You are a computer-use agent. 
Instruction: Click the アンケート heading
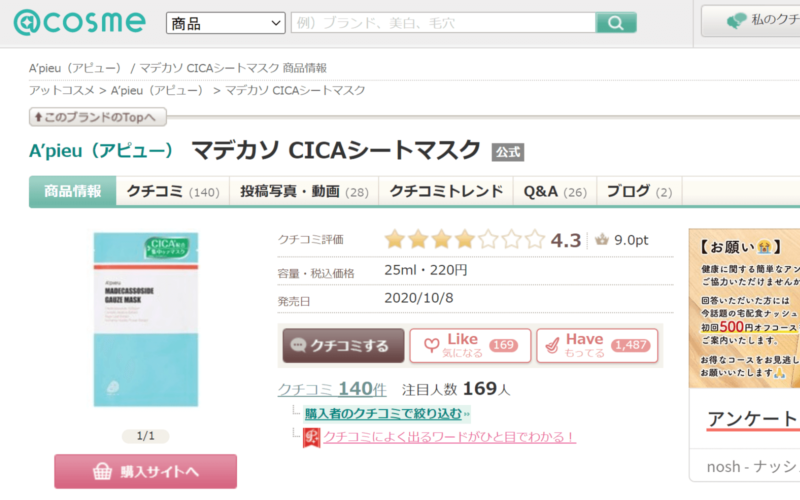tap(752, 419)
